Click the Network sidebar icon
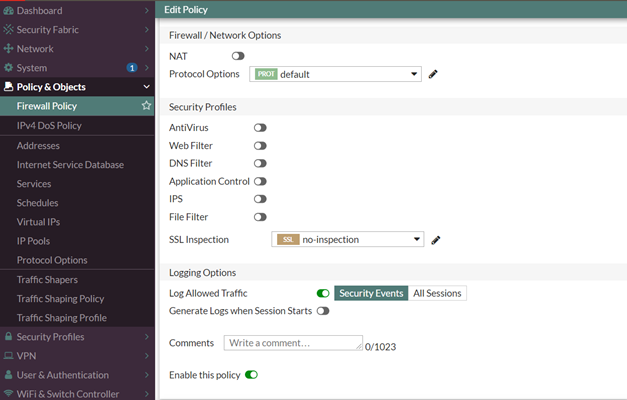Screen dimensions: 627x400 pyautogui.click(x=8, y=49)
